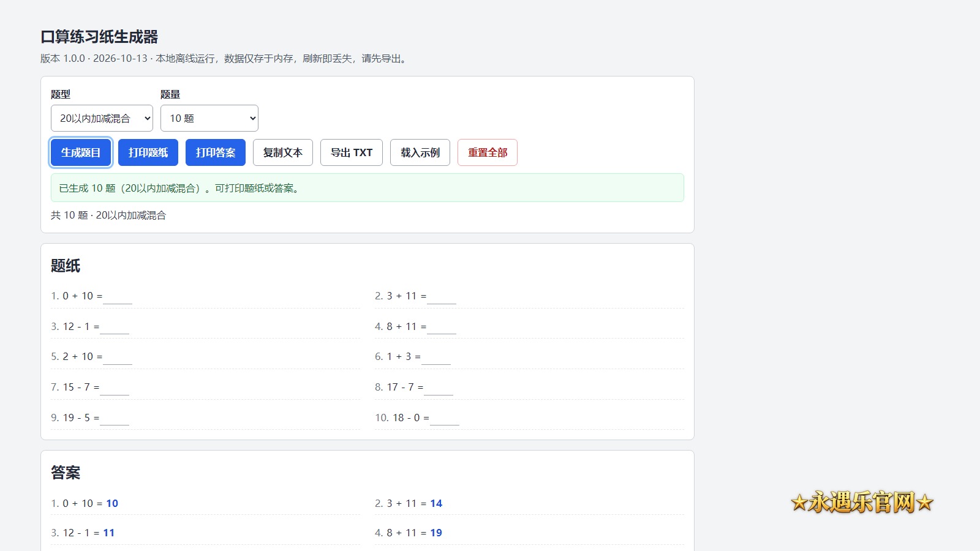This screenshot has width=980, height=551.
Task: Click the 复制文本 button
Action: [283, 152]
